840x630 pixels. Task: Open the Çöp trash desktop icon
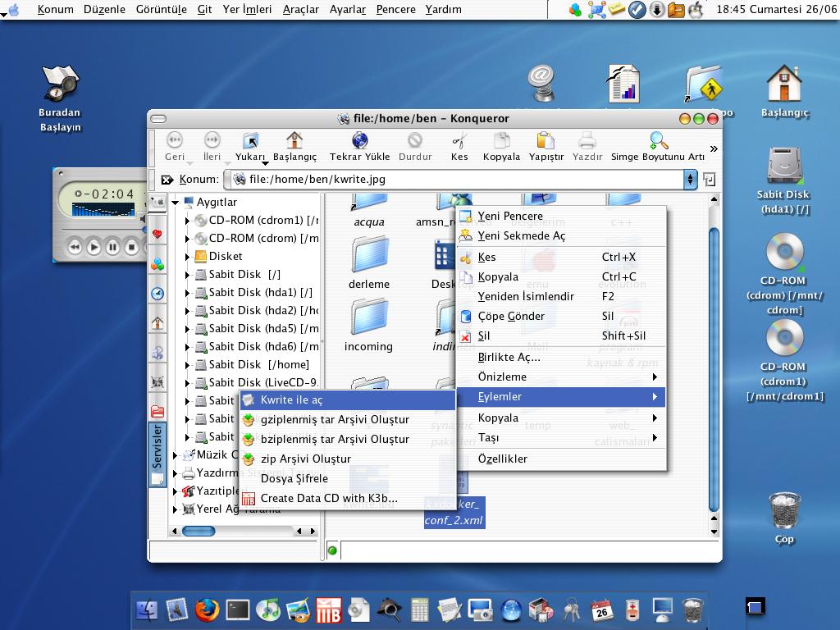785,518
